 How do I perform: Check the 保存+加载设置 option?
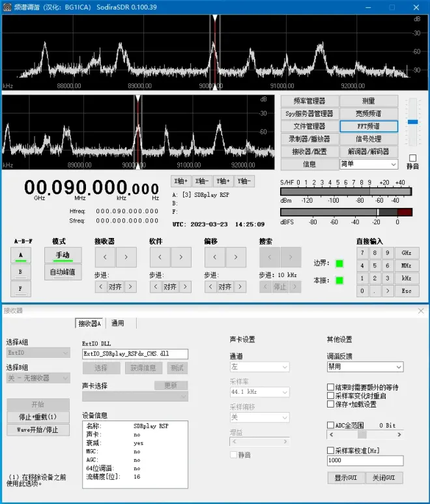coord(330,404)
